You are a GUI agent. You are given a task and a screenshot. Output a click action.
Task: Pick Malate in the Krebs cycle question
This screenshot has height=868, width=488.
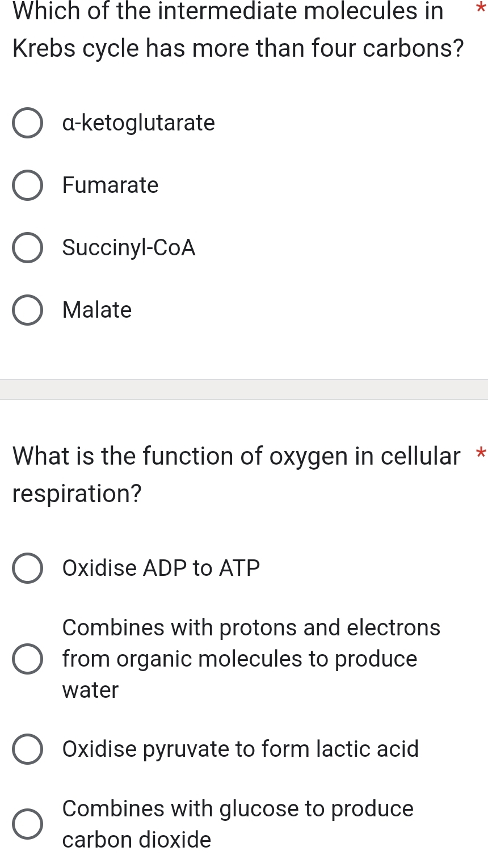click(x=28, y=310)
